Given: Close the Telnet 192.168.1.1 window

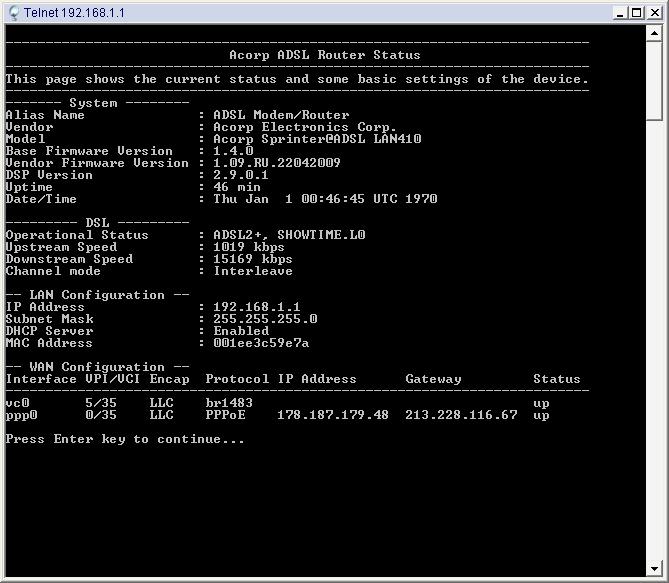Looking at the screenshot, I should tap(654, 13).
